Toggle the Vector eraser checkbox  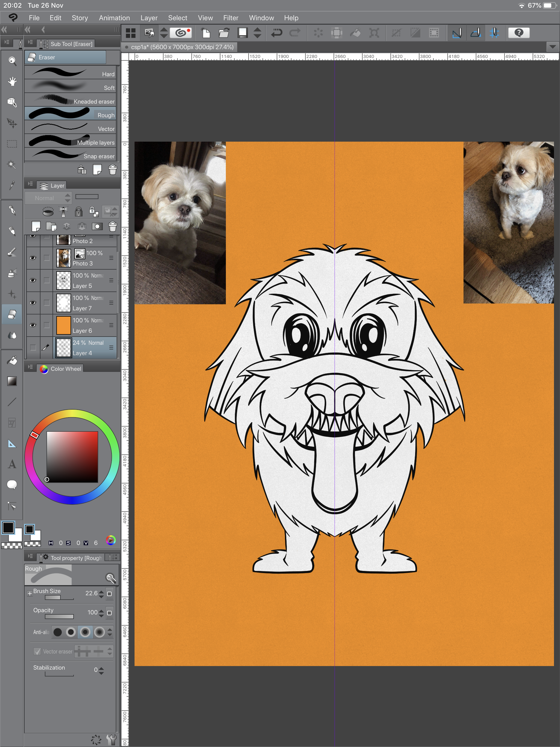click(37, 651)
